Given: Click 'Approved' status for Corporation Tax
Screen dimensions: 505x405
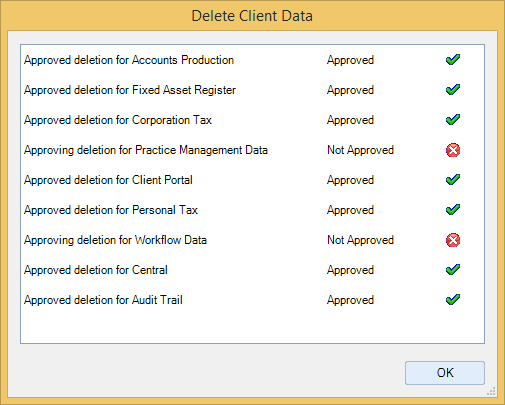Looking at the screenshot, I should 350,120.
